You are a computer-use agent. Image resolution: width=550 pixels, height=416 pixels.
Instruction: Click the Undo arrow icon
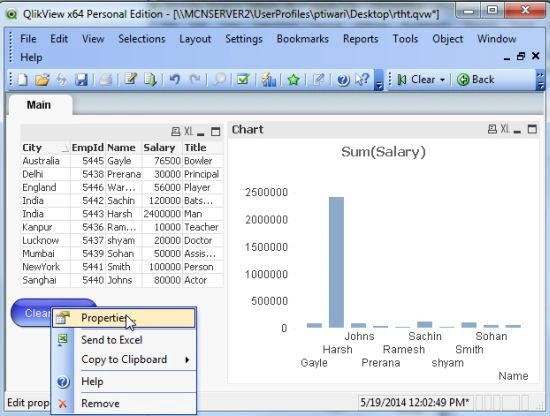click(x=175, y=80)
